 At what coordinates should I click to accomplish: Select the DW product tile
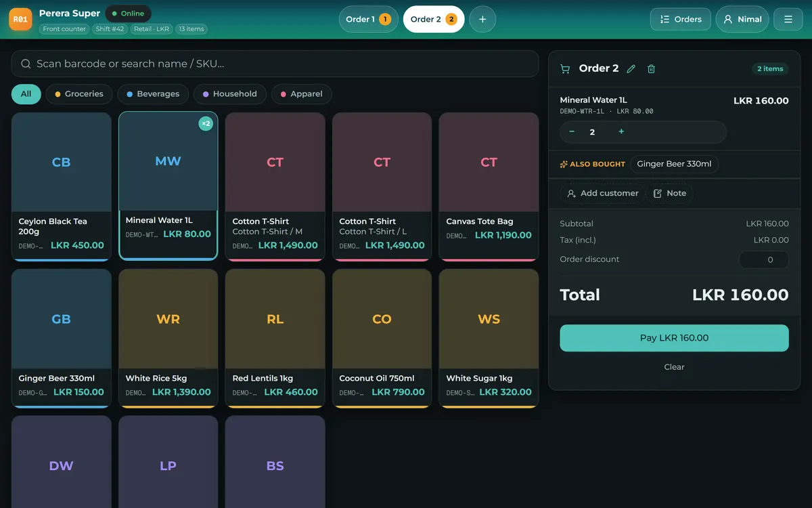coord(62,462)
